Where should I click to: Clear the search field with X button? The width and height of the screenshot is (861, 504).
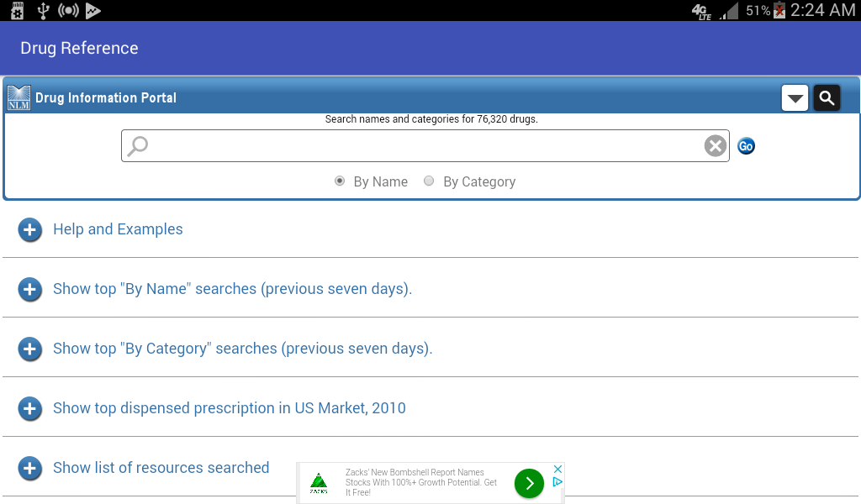pyautogui.click(x=715, y=146)
